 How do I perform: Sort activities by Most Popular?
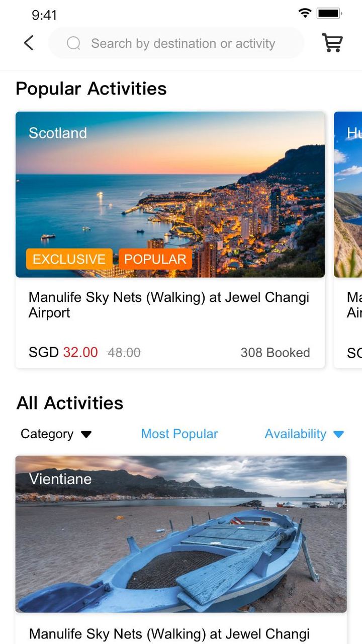click(x=179, y=434)
